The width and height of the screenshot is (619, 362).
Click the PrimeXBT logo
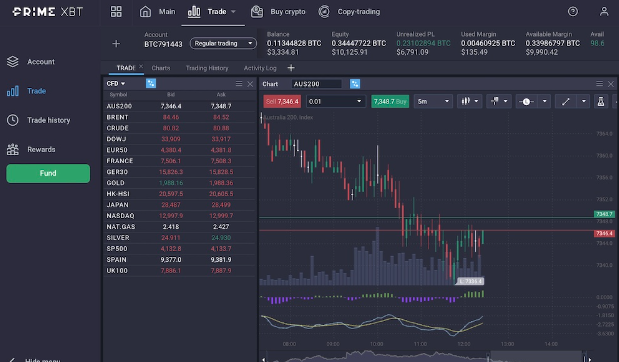48,11
